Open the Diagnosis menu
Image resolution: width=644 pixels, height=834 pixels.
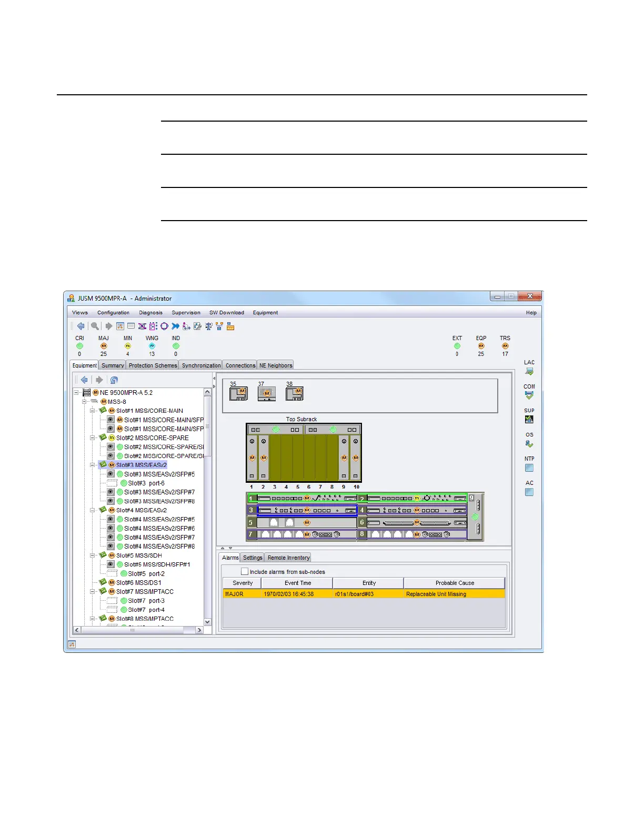(151, 312)
